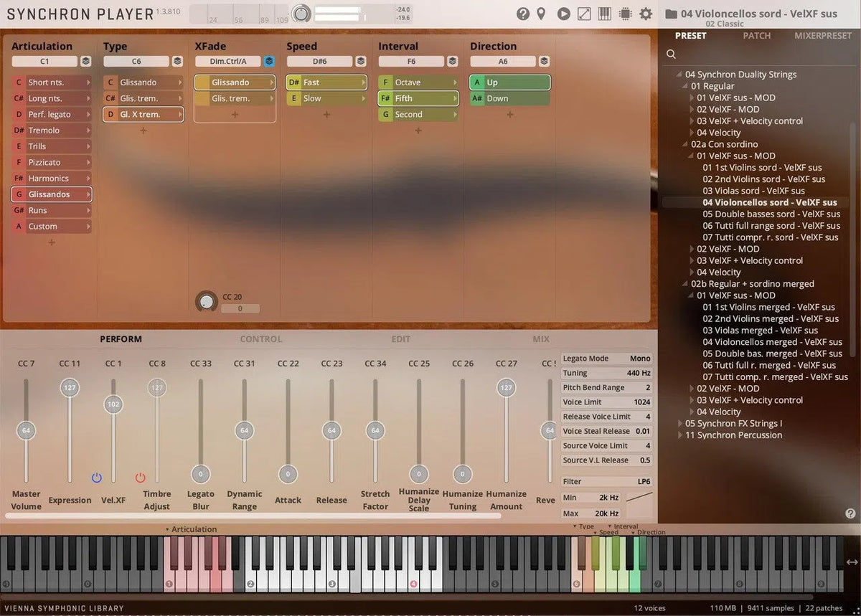Select the Fast option in the Speed column
The width and height of the screenshot is (861, 616).
click(326, 82)
